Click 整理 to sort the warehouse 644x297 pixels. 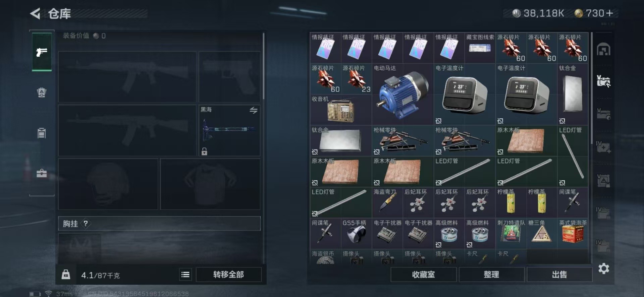pos(491,275)
